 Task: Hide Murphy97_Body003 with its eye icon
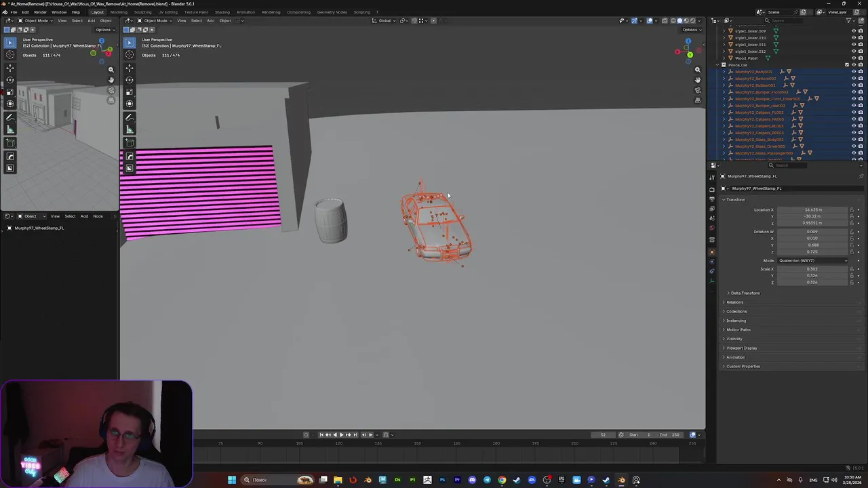click(854, 72)
